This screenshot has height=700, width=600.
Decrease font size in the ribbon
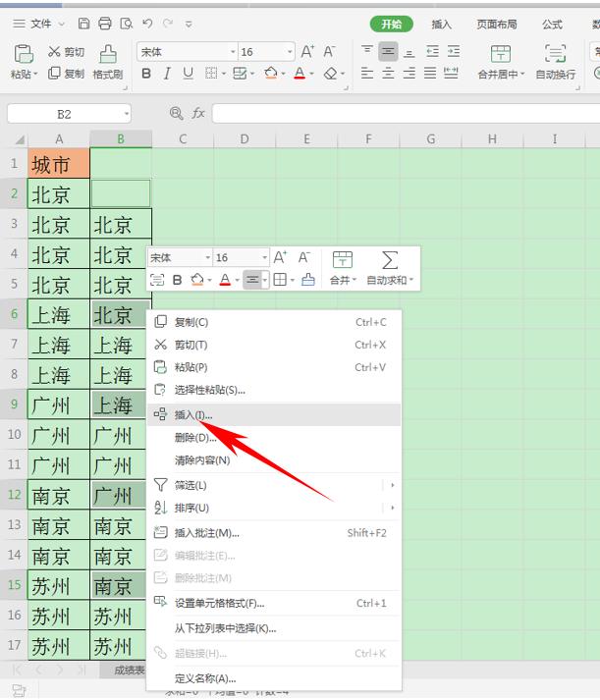329,52
